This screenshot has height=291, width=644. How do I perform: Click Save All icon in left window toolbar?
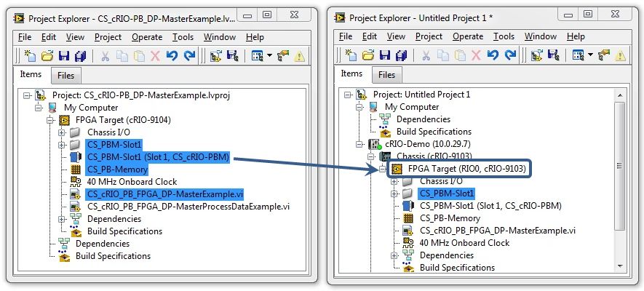coord(80,55)
